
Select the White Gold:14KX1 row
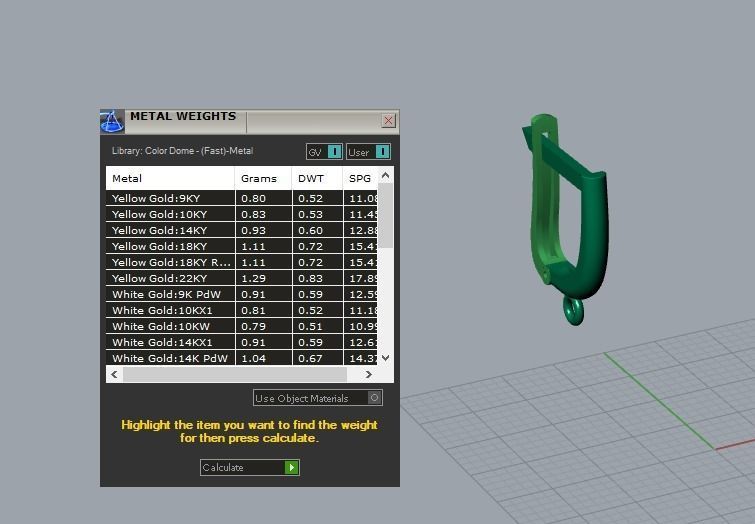coord(242,342)
